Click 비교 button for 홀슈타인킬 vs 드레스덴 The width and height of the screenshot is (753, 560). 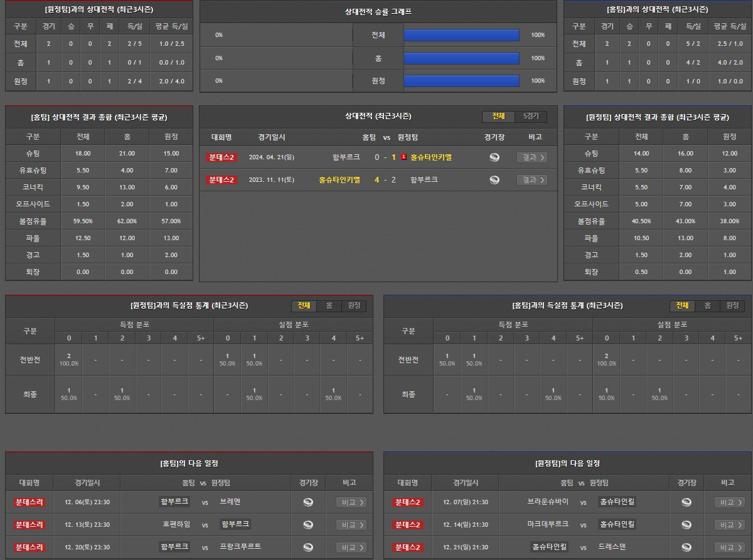730,547
